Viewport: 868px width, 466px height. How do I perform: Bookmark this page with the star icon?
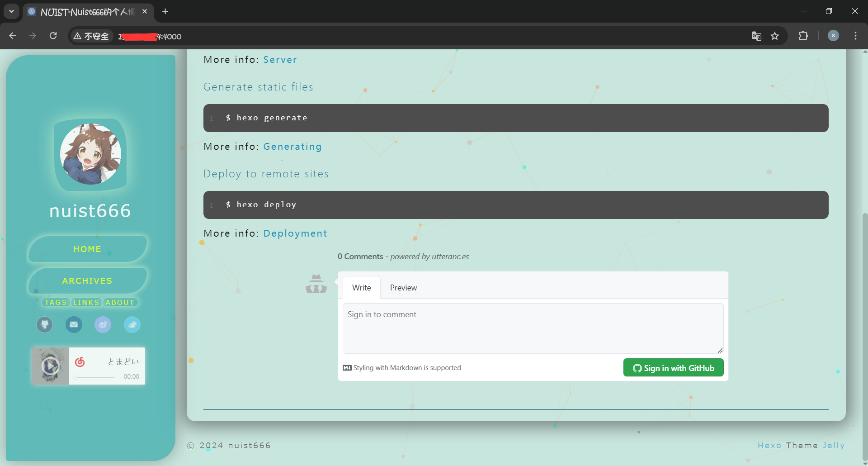point(775,36)
